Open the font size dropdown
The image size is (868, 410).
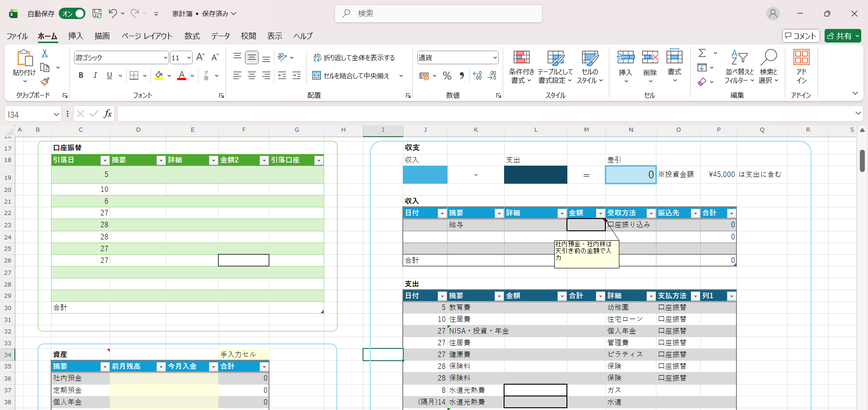[x=189, y=57]
